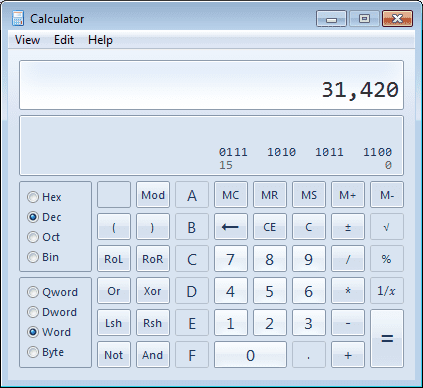
Task: Select Dec number base
Action: click(44, 217)
